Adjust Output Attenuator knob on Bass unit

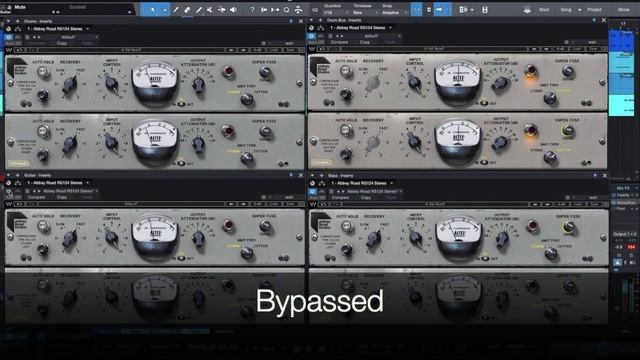click(502, 238)
